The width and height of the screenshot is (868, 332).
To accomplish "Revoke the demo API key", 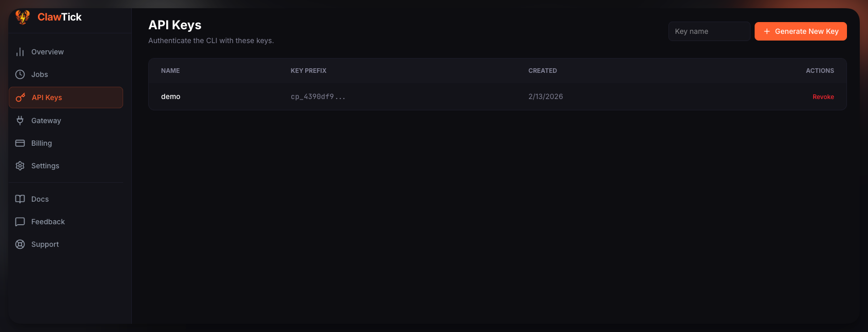I will tap(823, 97).
